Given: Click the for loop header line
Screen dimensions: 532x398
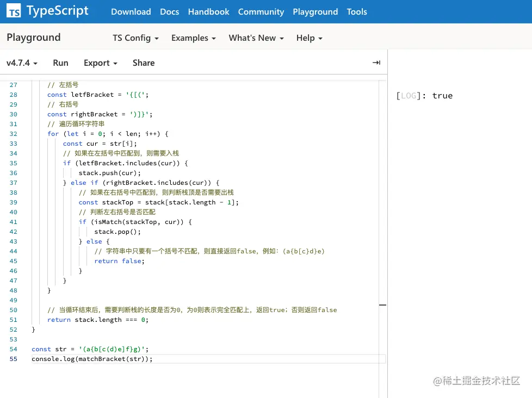Looking at the screenshot, I should click(x=108, y=134).
